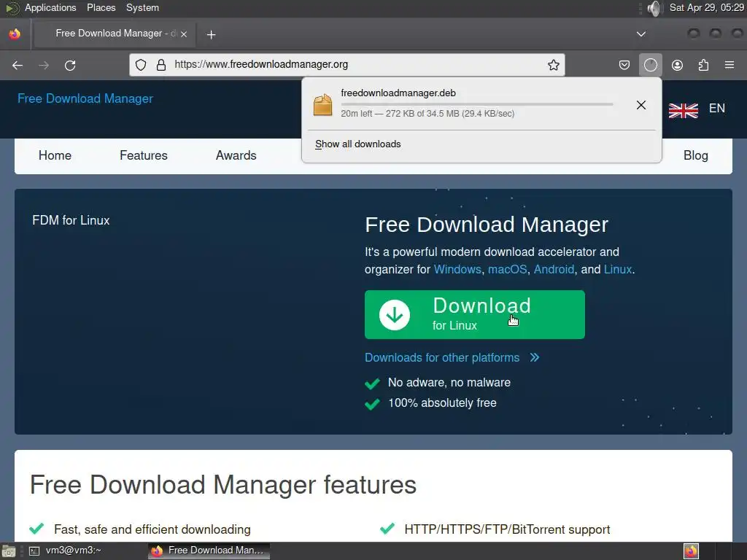
Task: Click the show desktop icon in bottom panel
Action: (x=8, y=551)
